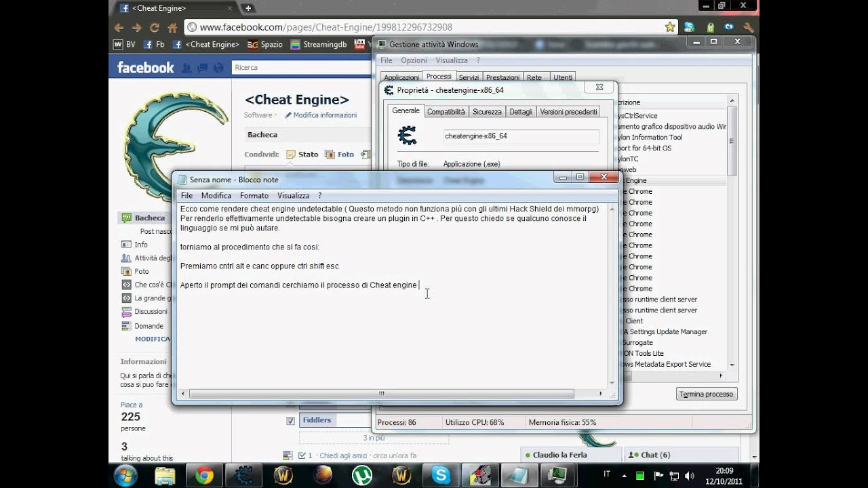Click Chrome's forward arrow
This screenshot has height=488, width=868.
pos(137,28)
